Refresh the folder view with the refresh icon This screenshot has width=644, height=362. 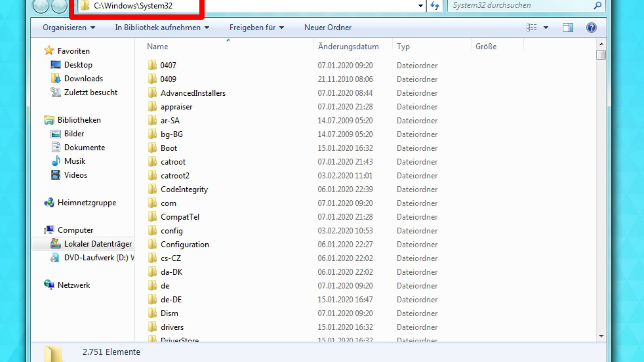click(435, 6)
